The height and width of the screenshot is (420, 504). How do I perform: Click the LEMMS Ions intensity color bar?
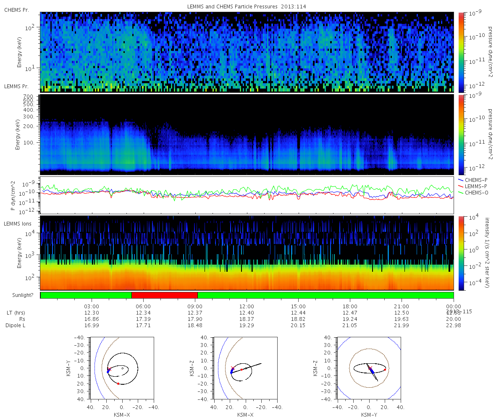(461, 253)
